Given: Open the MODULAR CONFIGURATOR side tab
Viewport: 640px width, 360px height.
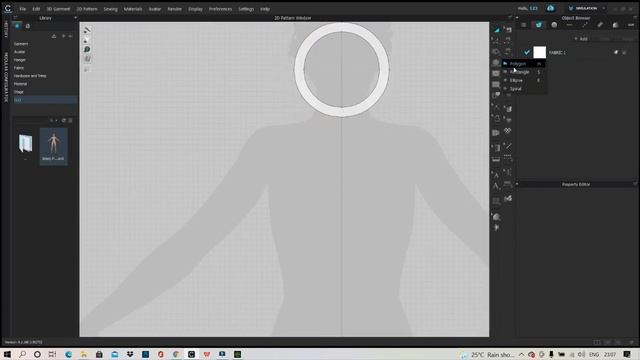Looking at the screenshot, I should tap(6, 78).
